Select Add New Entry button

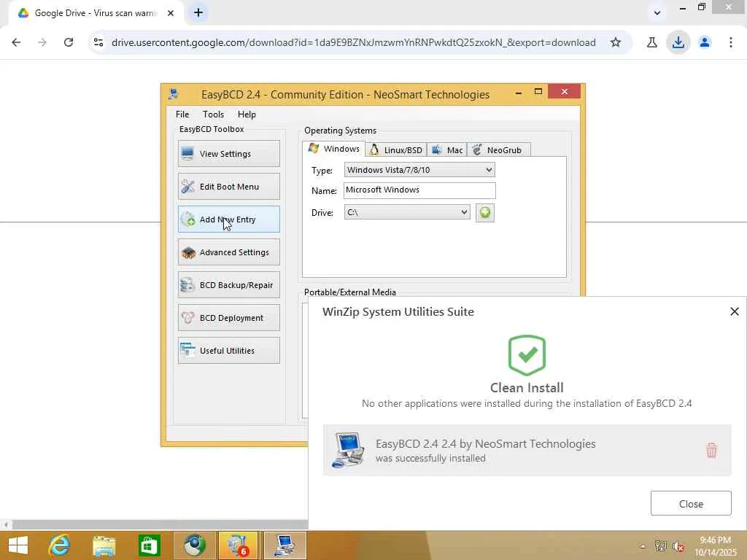pyautogui.click(x=228, y=219)
